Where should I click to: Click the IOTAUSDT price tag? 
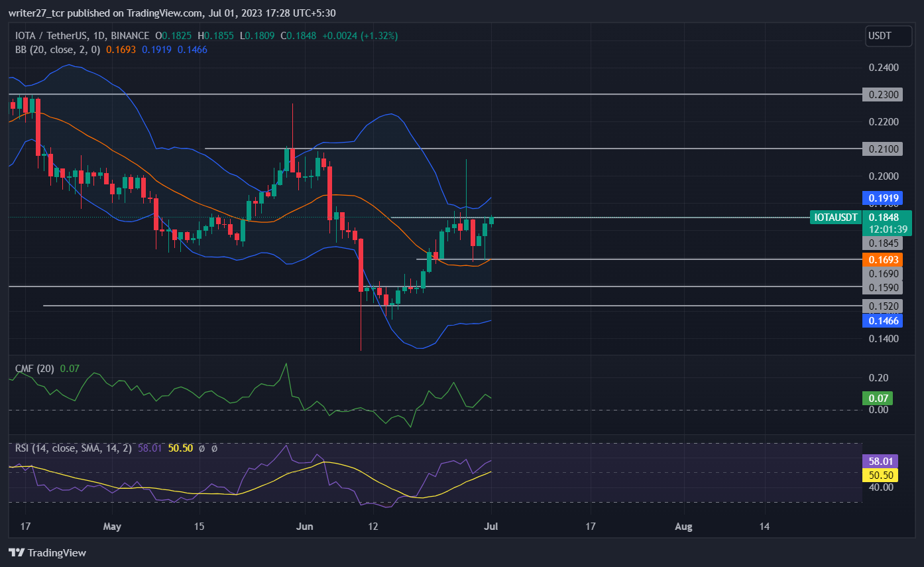pos(835,217)
